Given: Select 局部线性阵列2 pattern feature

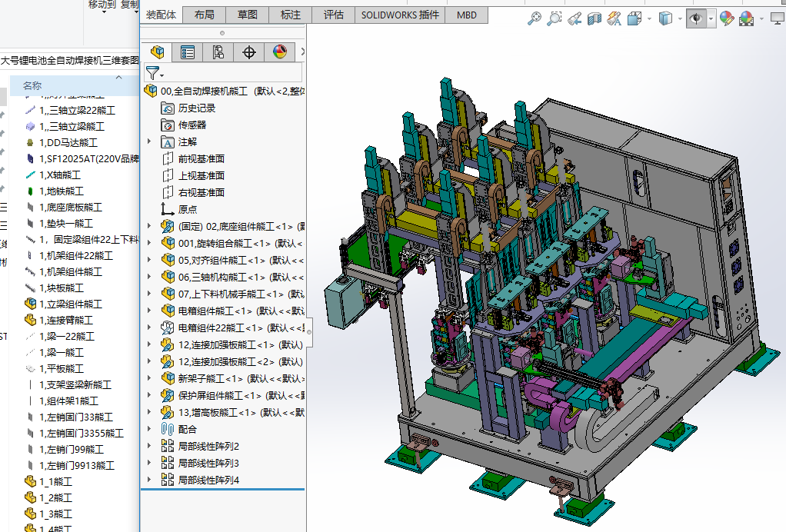Looking at the screenshot, I should [x=200, y=446].
